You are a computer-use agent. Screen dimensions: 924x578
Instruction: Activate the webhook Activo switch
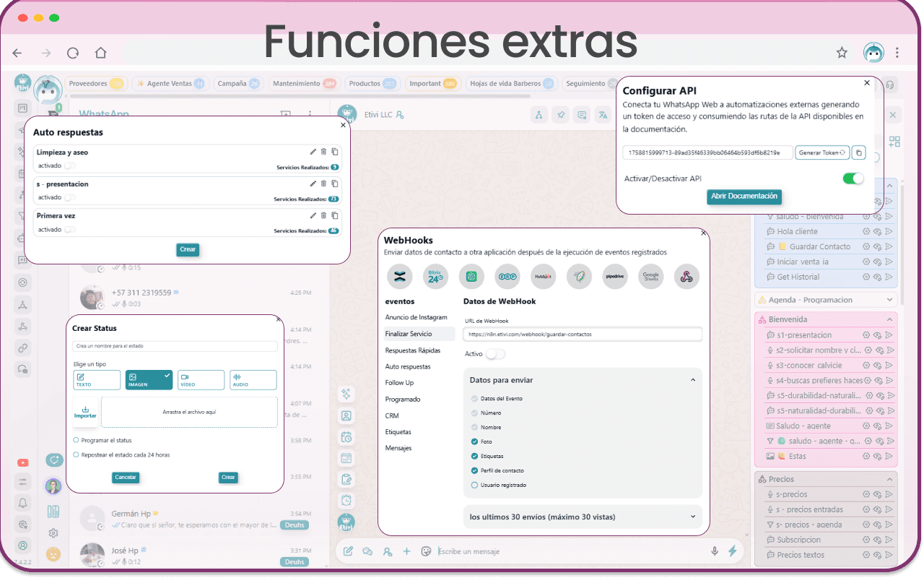tap(494, 353)
